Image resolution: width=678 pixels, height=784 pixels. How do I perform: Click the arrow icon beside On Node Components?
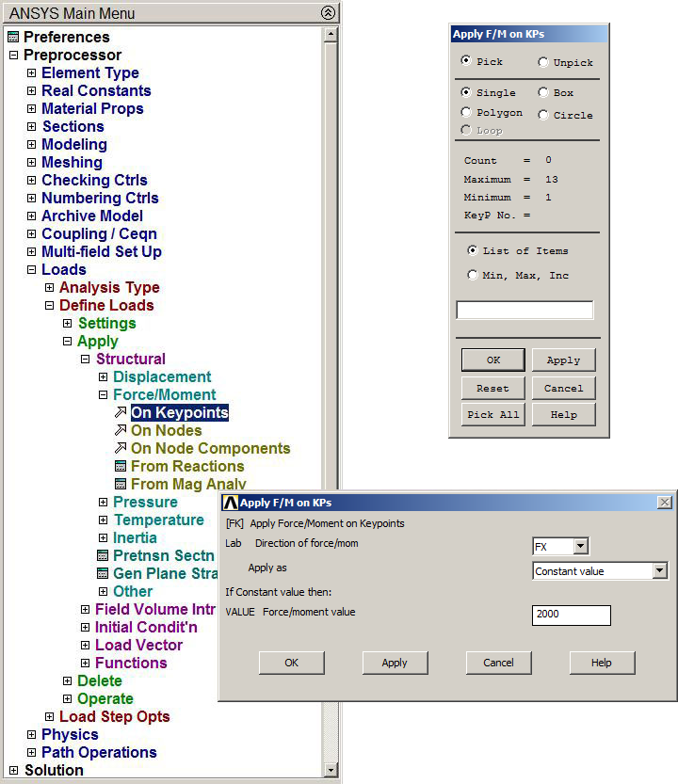click(x=120, y=449)
